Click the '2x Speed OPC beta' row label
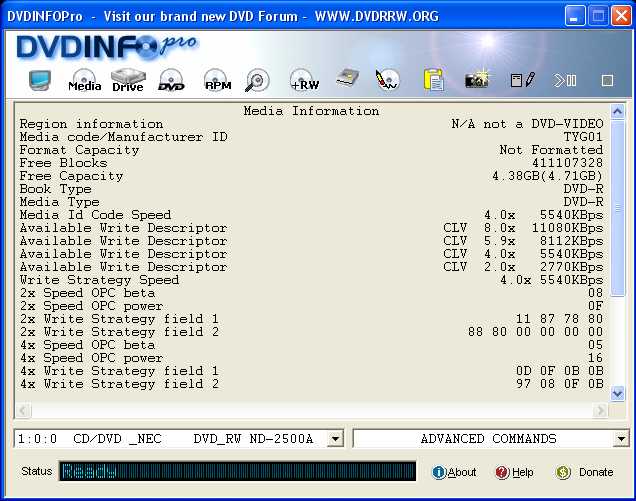This screenshot has height=501, width=636. coord(87,293)
